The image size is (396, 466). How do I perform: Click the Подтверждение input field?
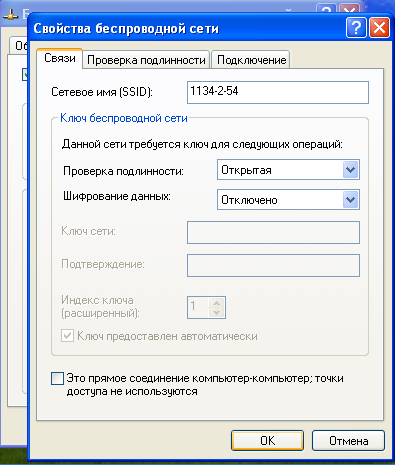pyautogui.click(x=273, y=266)
